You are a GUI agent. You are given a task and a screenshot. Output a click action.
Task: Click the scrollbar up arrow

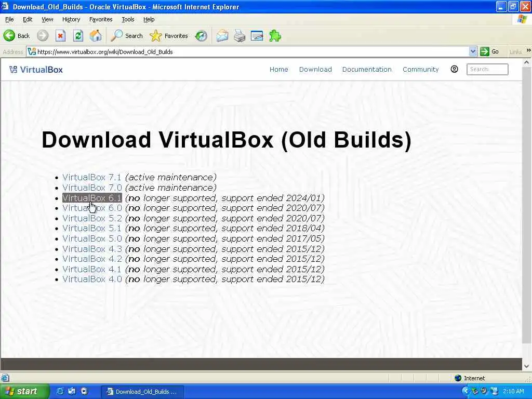pyautogui.click(x=527, y=62)
